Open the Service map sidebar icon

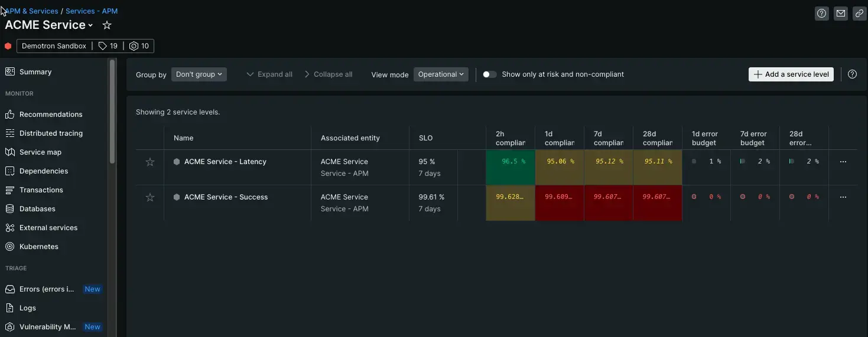[x=9, y=152]
